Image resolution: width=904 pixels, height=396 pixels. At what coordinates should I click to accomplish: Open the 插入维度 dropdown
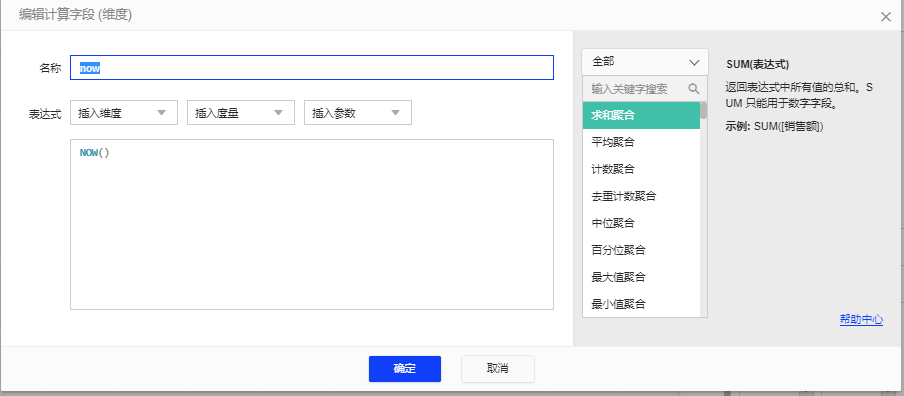click(124, 113)
